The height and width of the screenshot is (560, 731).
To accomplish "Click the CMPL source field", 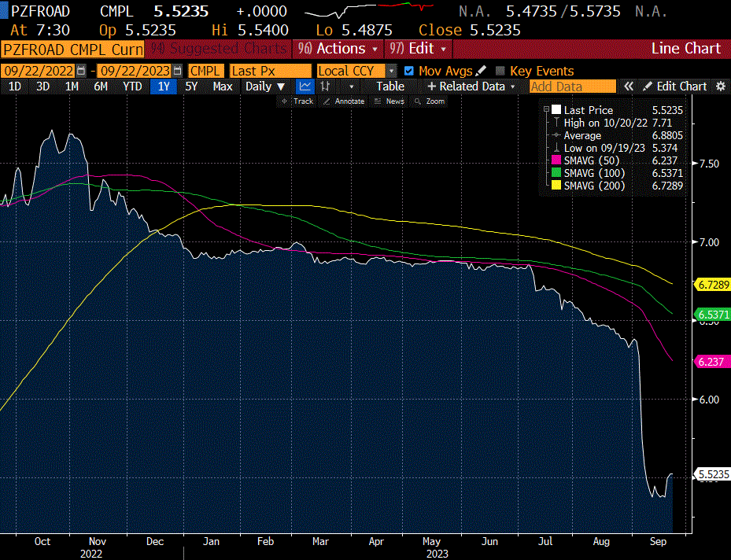I will pyautogui.click(x=205, y=71).
